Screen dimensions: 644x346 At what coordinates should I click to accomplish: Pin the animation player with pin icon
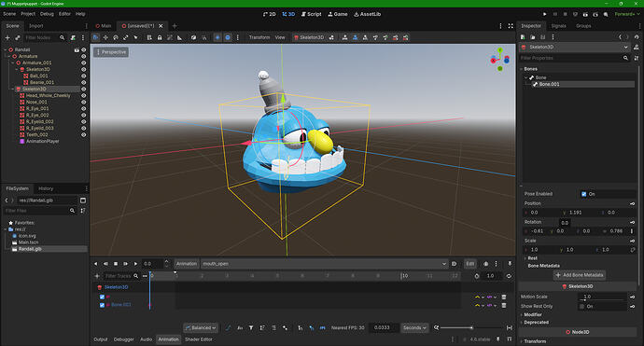pyautogui.click(x=510, y=264)
